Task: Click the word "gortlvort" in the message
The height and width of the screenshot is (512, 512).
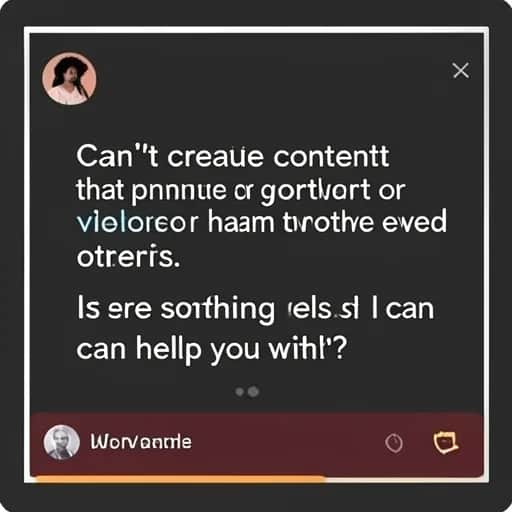Action: [x=315, y=192]
